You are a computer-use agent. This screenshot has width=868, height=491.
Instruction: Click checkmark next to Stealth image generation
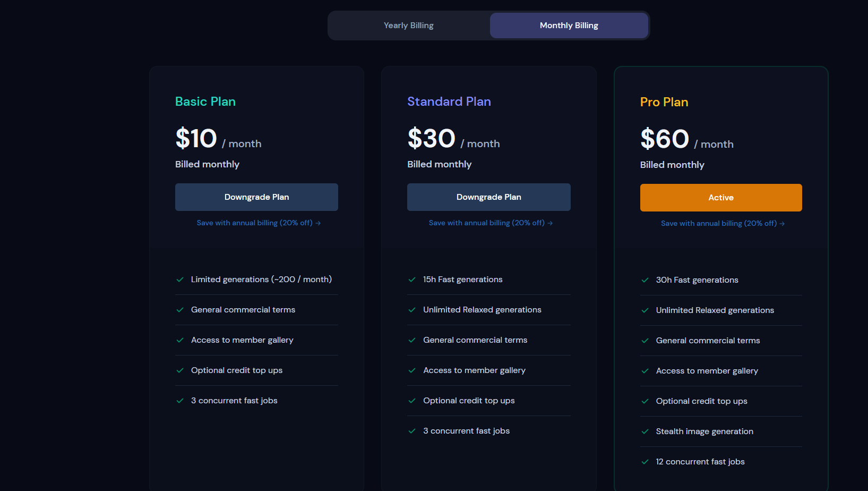645,431
